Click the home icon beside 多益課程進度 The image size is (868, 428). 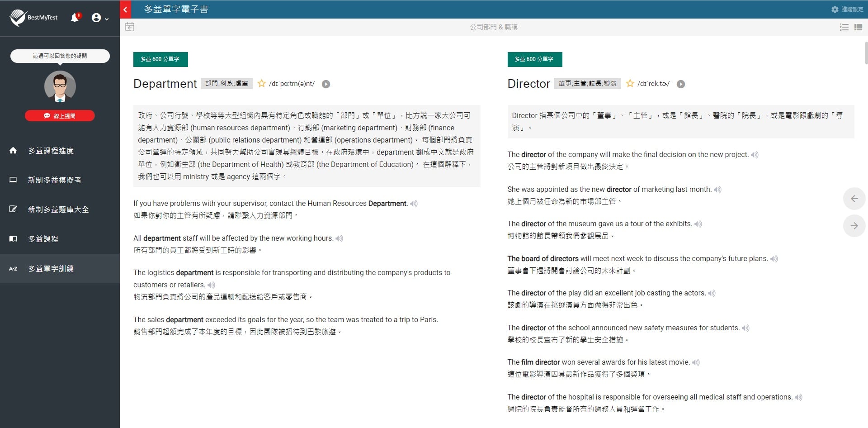[x=13, y=151]
